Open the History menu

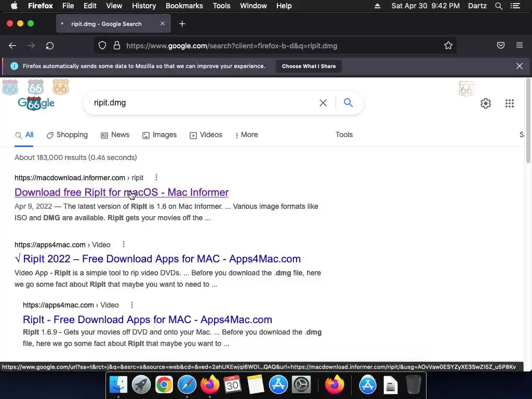point(144,6)
